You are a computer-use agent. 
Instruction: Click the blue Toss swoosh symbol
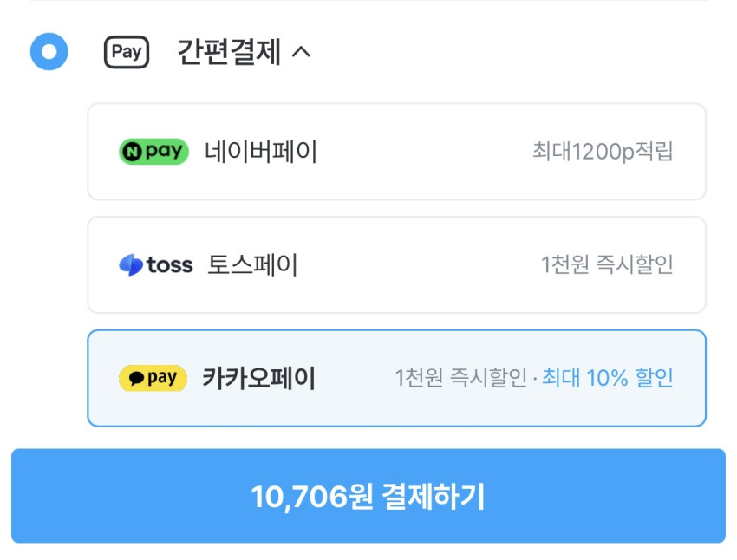pyautogui.click(x=131, y=264)
